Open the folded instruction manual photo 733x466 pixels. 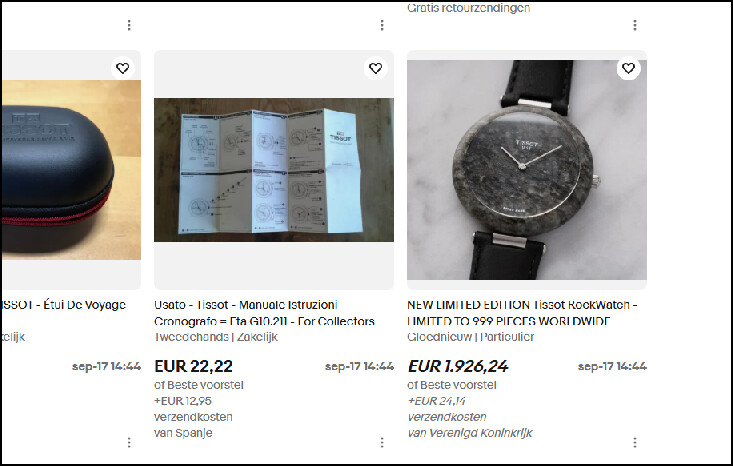click(274, 170)
